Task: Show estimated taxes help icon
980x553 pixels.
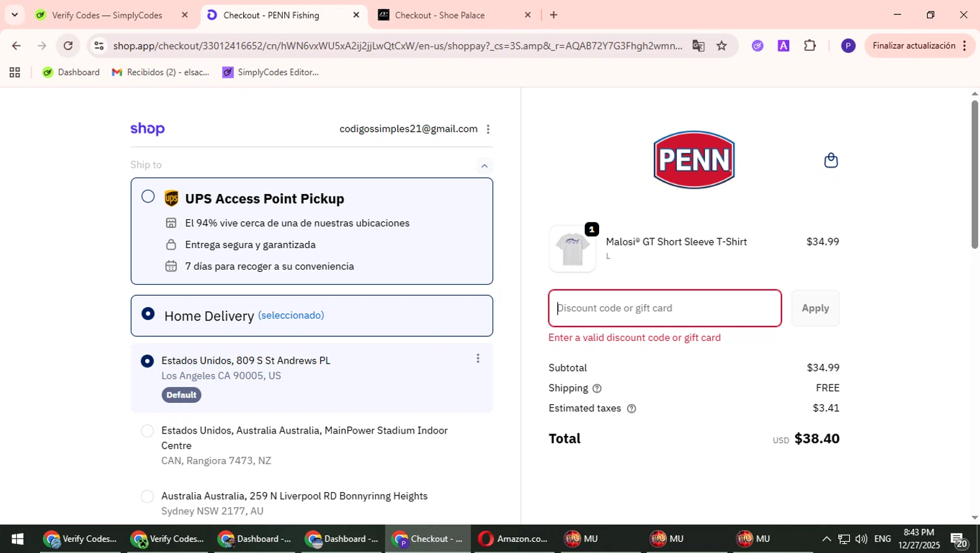Action: tap(631, 409)
